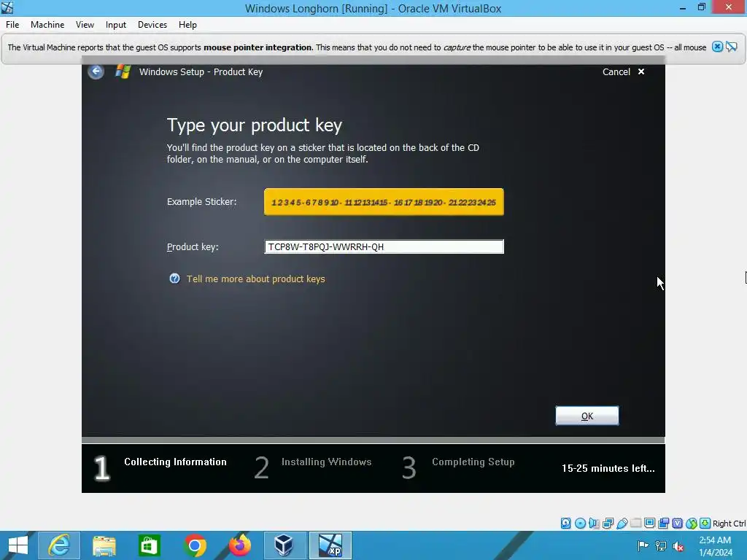Click the audio status indicator icon
Screen dimensions: 747x560
[x=594, y=524]
